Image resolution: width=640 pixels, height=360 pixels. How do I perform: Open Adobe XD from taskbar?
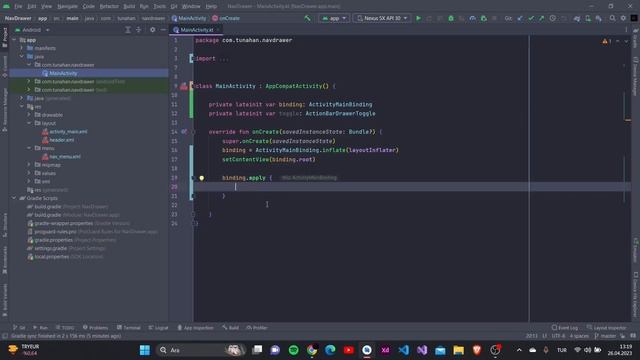pos(385,350)
